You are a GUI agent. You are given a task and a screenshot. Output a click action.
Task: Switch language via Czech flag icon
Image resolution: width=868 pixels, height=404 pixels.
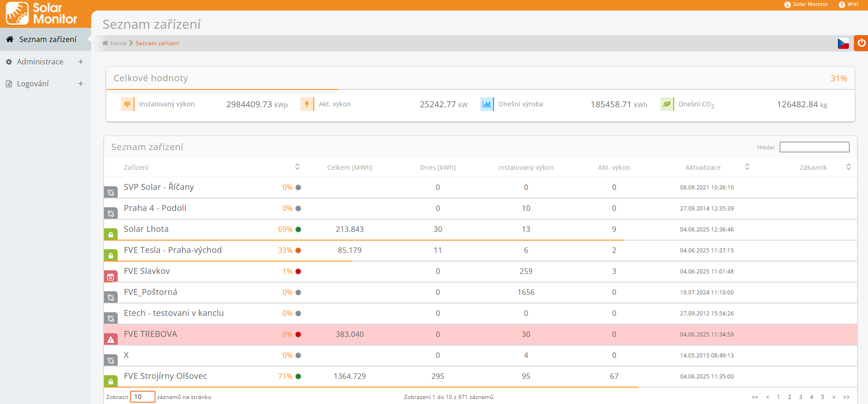pyautogui.click(x=843, y=43)
